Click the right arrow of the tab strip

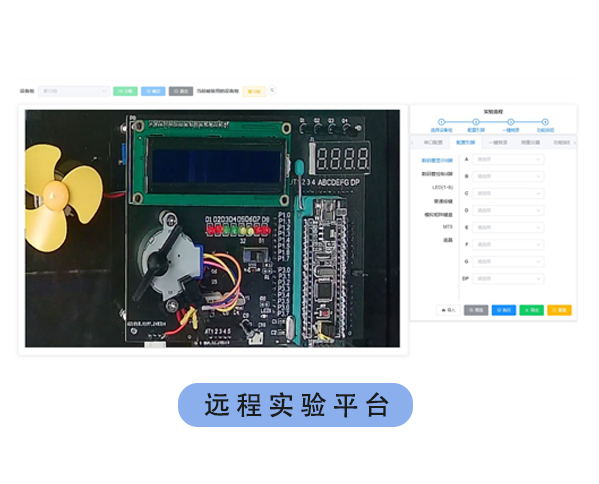click(x=574, y=142)
